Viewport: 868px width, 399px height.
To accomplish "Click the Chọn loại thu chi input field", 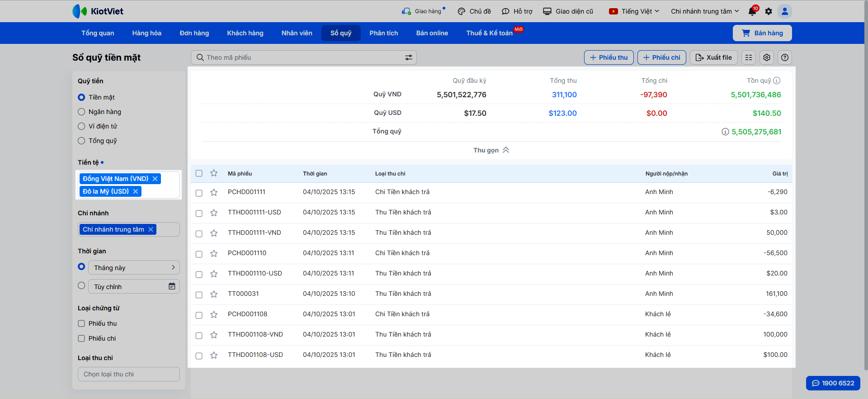I will point(129,374).
